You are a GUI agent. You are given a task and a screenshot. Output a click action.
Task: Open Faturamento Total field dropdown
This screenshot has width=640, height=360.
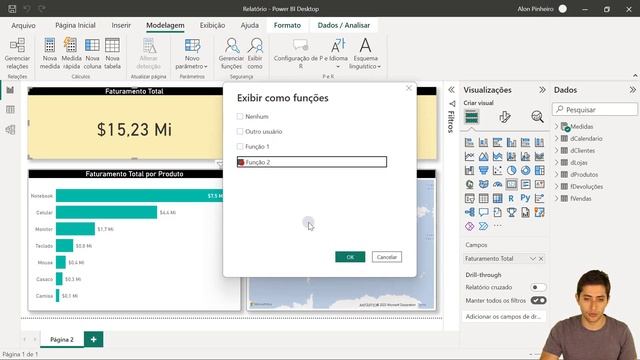[x=533, y=258]
